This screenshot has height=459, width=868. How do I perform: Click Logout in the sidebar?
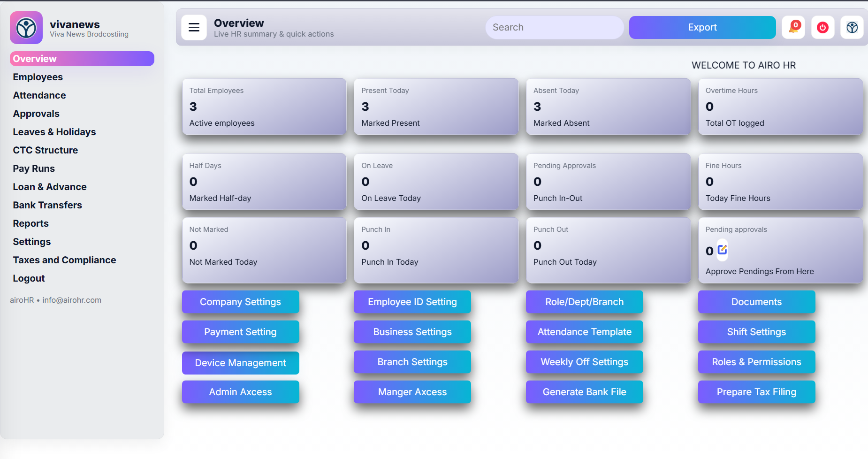29,278
